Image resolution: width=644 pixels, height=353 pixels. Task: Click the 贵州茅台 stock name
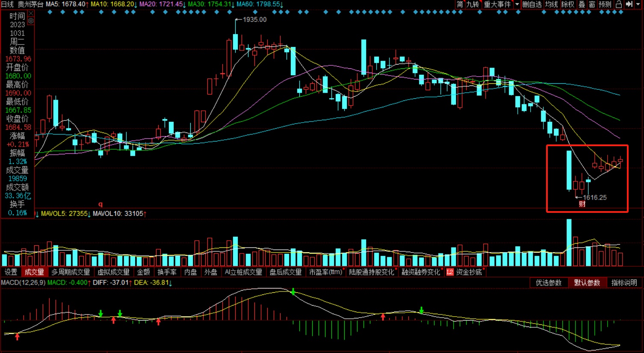(30, 4)
